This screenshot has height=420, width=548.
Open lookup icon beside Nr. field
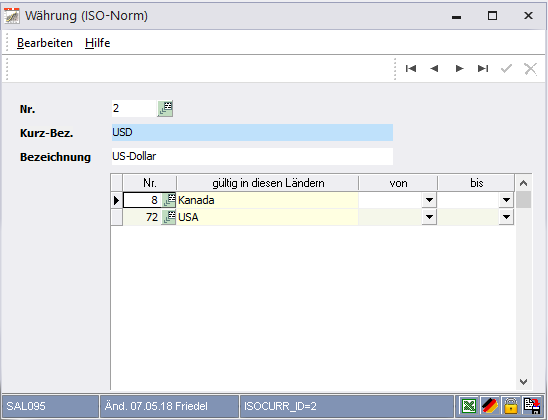coord(165,108)
